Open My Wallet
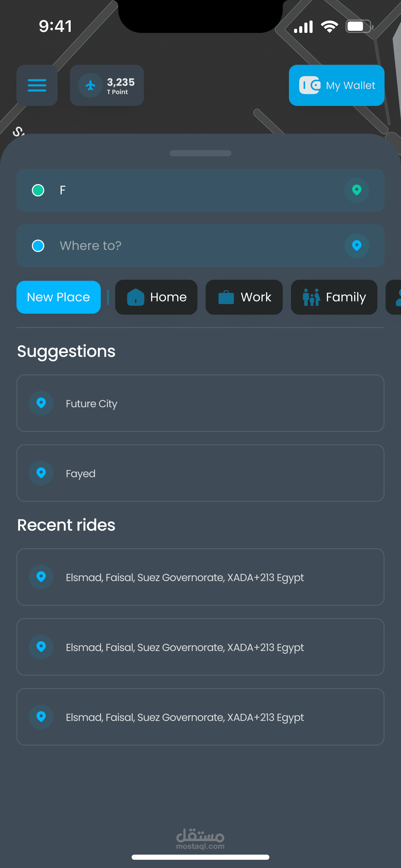This screenshot has width=401, height=868. (x=336, y=85)
